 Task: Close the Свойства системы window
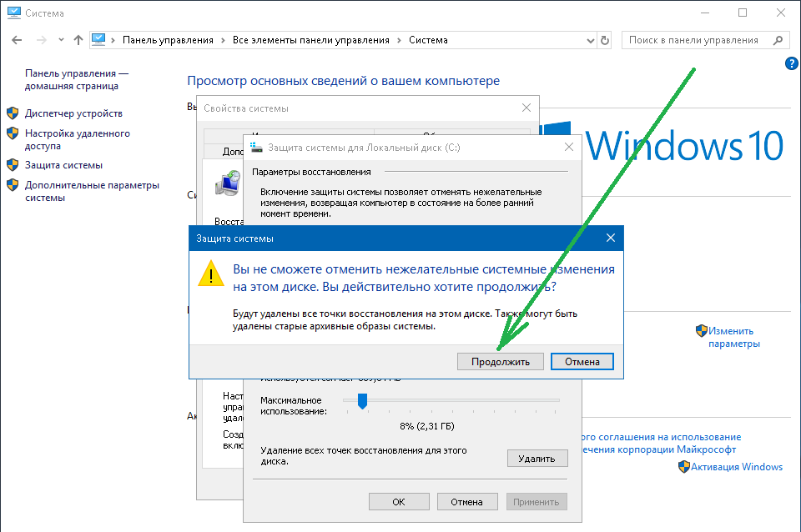click(x=526, y=108)
